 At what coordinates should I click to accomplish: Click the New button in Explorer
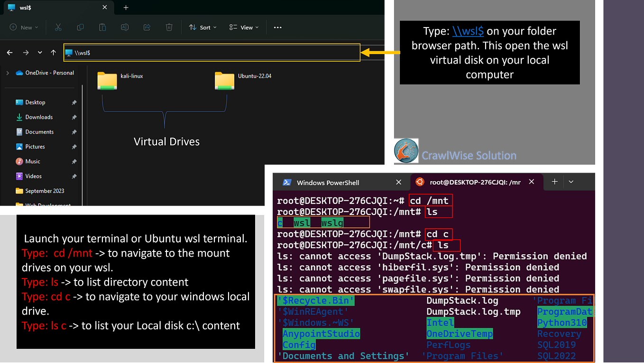[23, 28]
